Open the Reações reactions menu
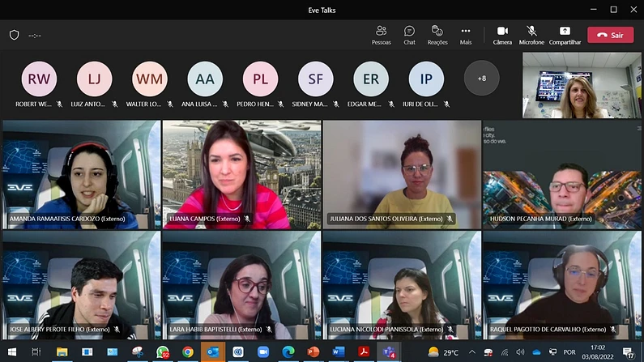 tap(437, 34)
